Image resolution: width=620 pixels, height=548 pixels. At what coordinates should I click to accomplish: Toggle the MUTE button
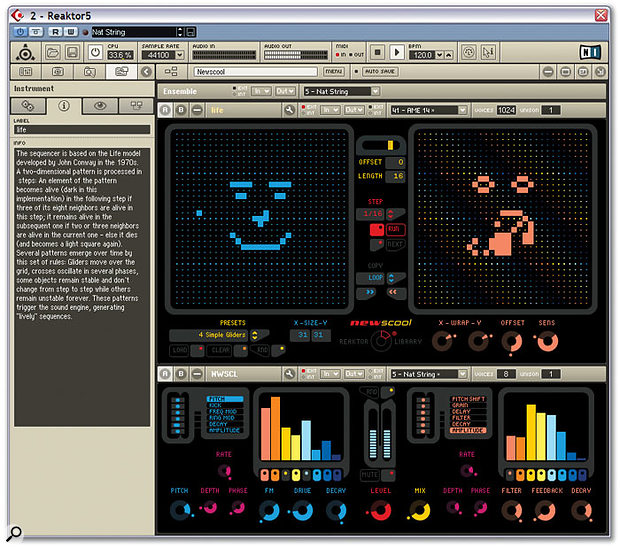point(370,475)
